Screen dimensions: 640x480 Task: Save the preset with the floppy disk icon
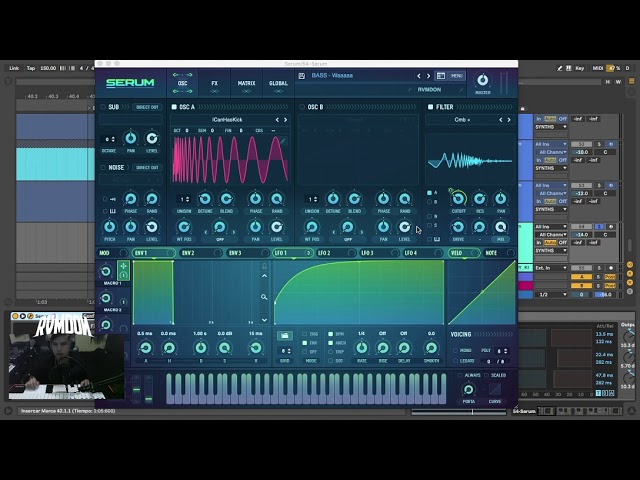pos(302,76)
